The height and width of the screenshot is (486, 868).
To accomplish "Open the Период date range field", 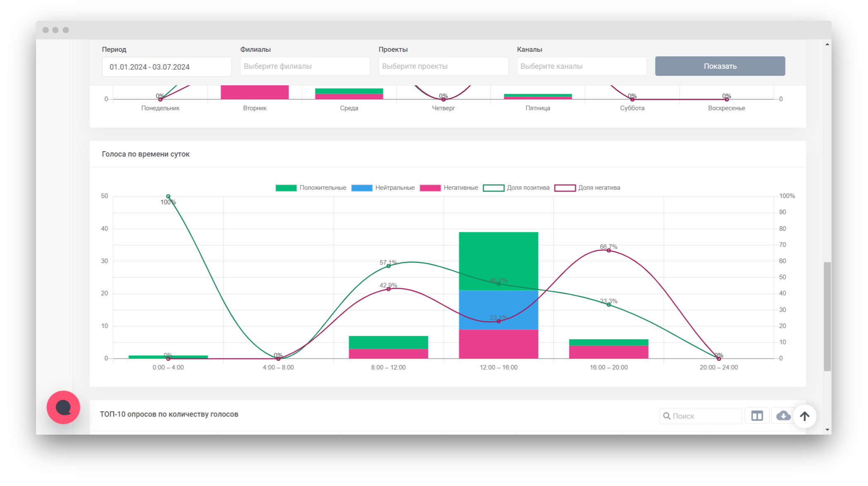I will click(x=167, y=67).
